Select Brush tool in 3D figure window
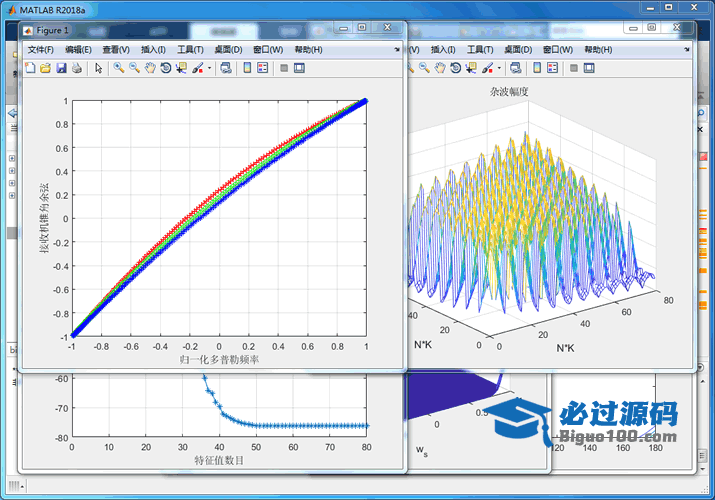 pyautogui.click(x=487, y=68)
